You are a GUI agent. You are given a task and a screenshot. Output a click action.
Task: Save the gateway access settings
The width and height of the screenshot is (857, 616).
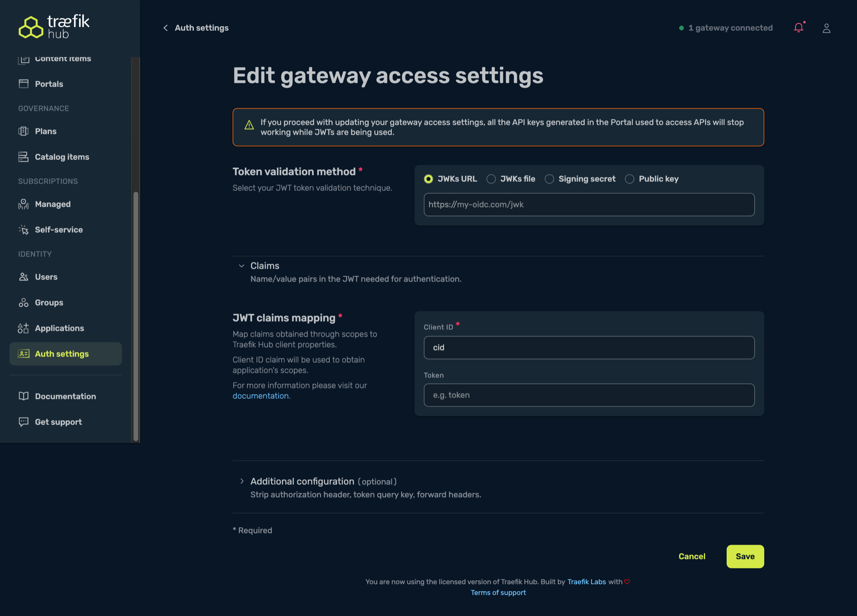coord(745,556)
